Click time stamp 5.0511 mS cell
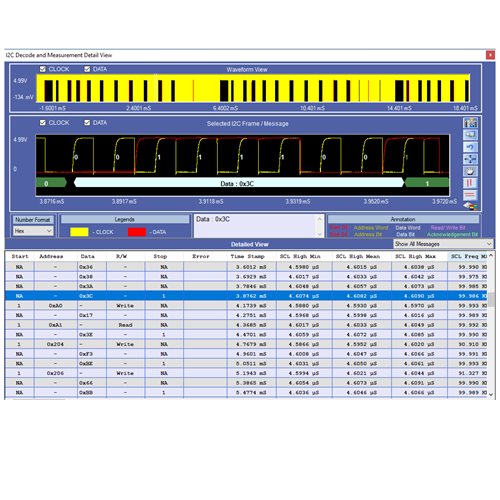Image resolution: width=500 pixels, height=500 pixels. [251, 364]
